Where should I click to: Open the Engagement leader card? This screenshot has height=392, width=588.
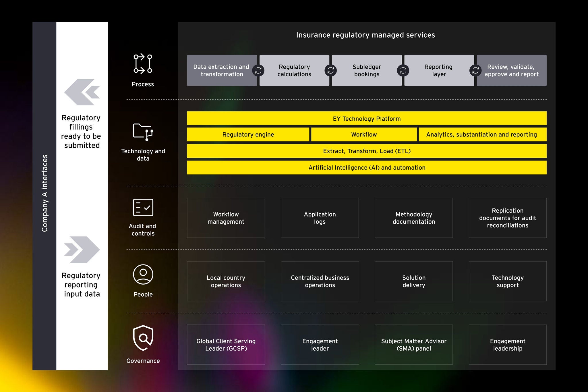[320, 345]
